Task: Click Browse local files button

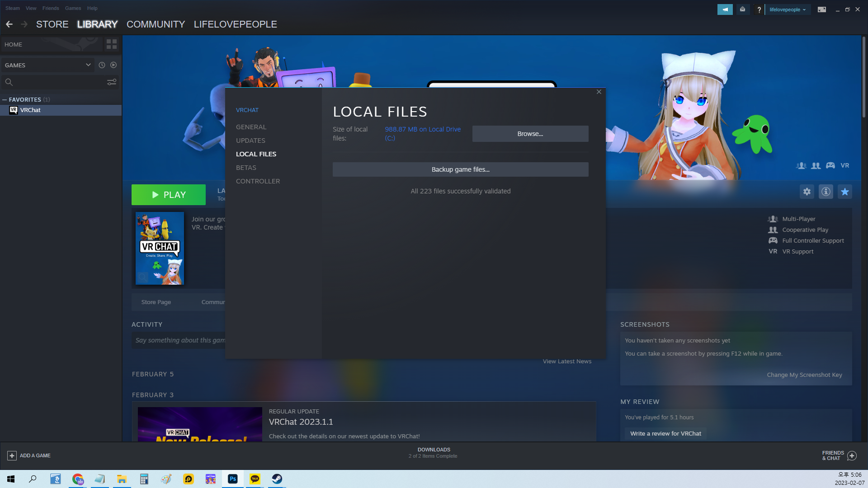Action: click(x=530, y=134)
